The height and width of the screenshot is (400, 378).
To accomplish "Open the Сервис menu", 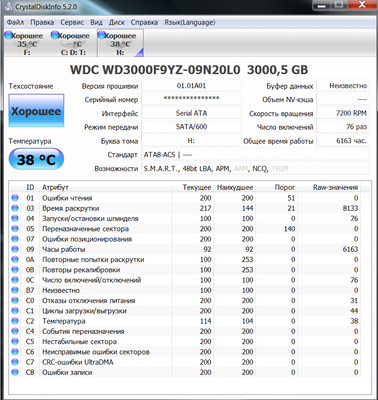I will pyautogui.click(x=72, y=23).
